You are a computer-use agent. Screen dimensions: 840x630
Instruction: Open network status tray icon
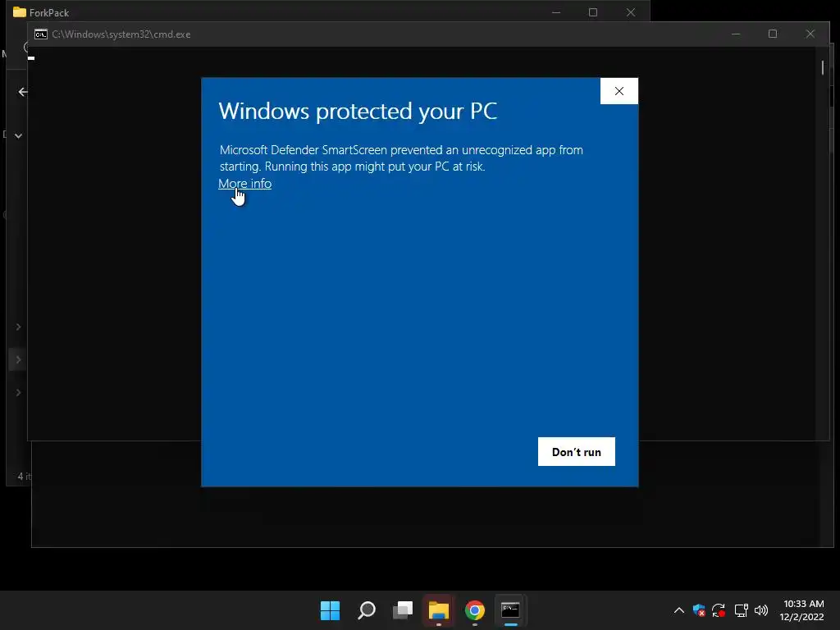coord(741,610)
